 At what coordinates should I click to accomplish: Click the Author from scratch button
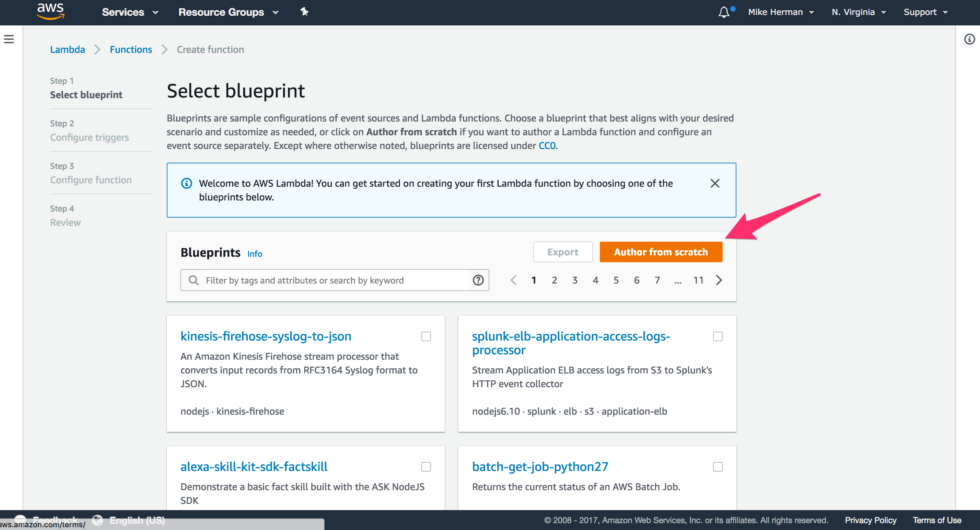(661, 252)
